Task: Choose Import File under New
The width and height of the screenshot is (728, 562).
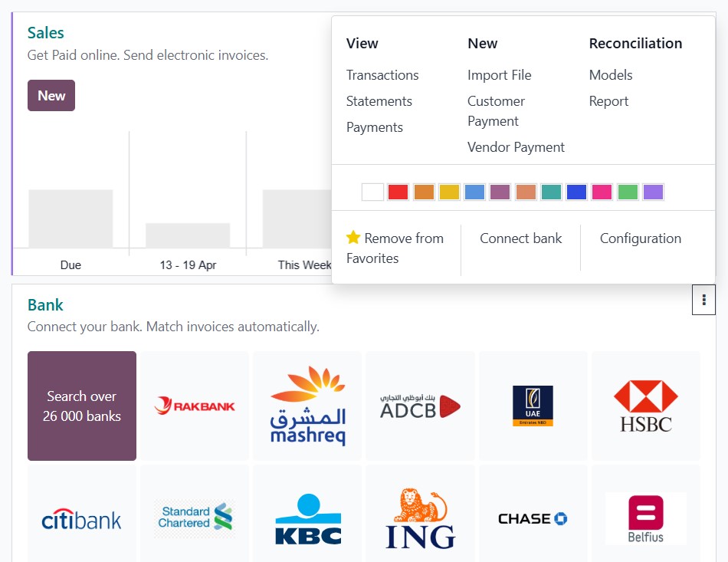Action: coord(500,75)
